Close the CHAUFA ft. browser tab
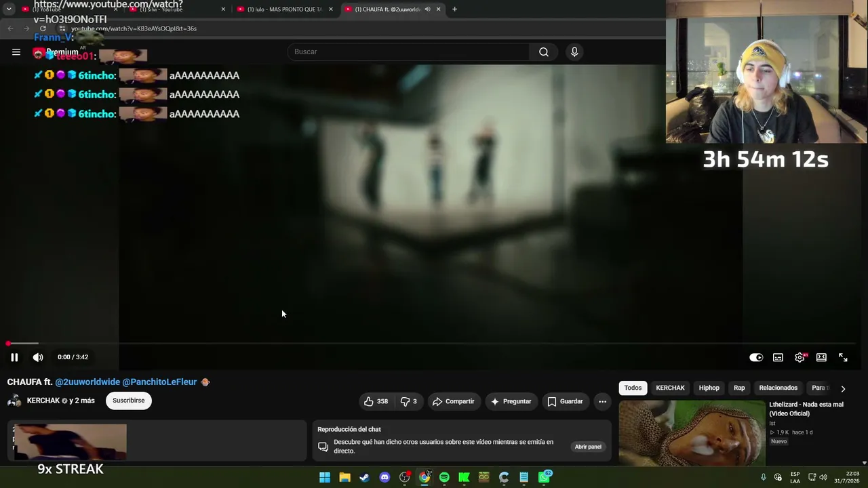 [438, 9]
